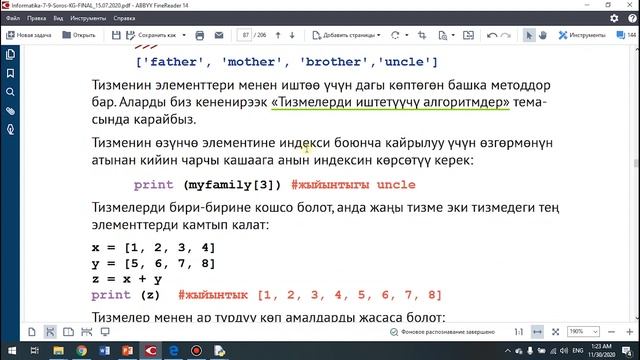Screen dimensions: 640x360
Task: Click the ENG input language indicator
Action: click(578, 351)
